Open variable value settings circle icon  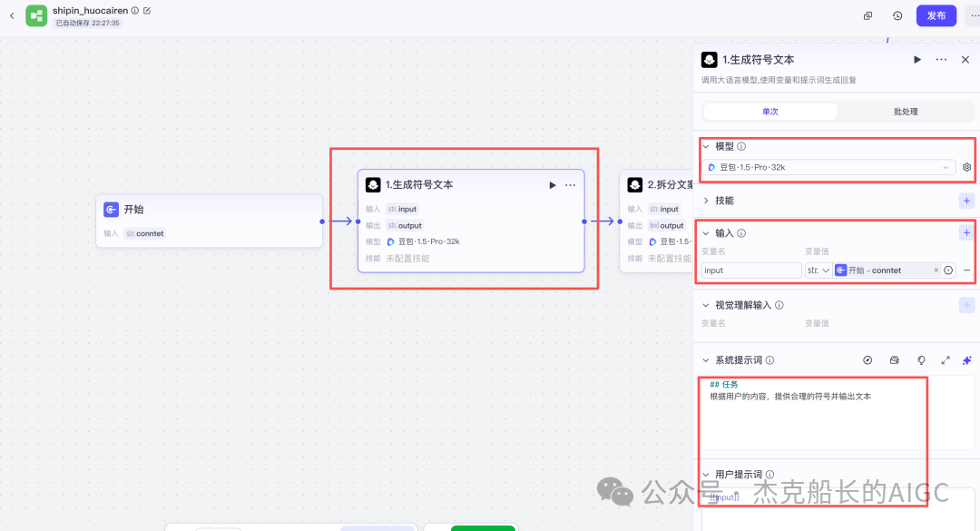(948, 270)
